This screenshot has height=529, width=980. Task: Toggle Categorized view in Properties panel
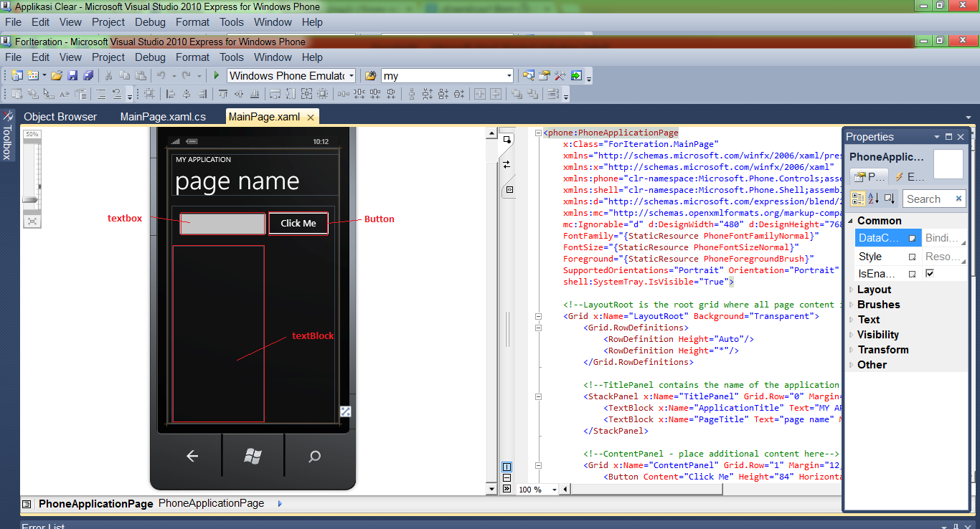coord(858,199)
